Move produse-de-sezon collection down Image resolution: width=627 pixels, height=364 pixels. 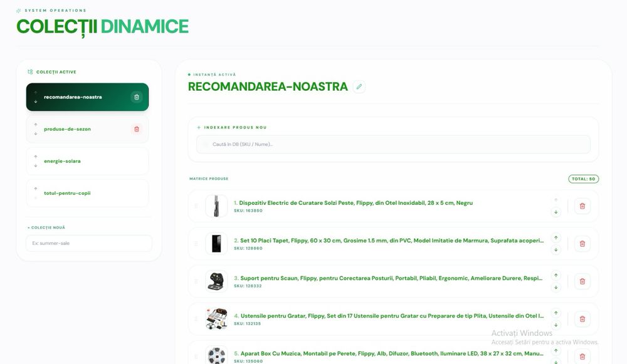click(36, 134)
